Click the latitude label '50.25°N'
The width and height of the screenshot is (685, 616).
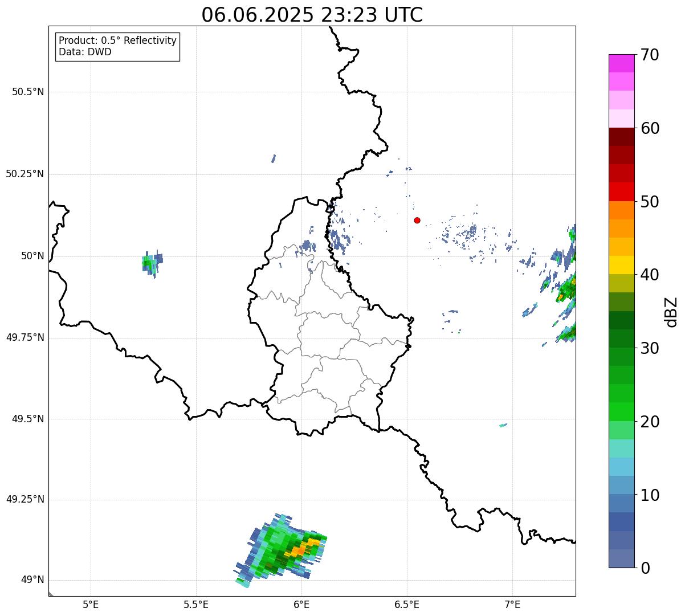point(25,174)
